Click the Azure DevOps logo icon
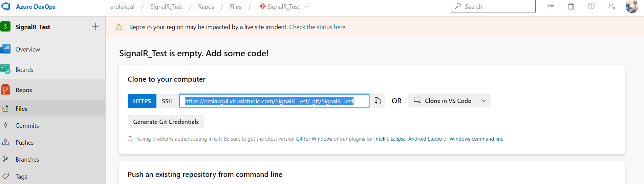The image size is (644, 184). pos(6,6)
